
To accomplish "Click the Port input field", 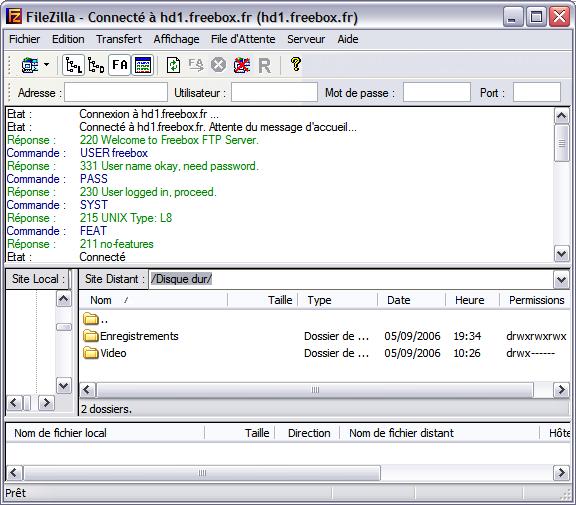I will coord(537,92).
